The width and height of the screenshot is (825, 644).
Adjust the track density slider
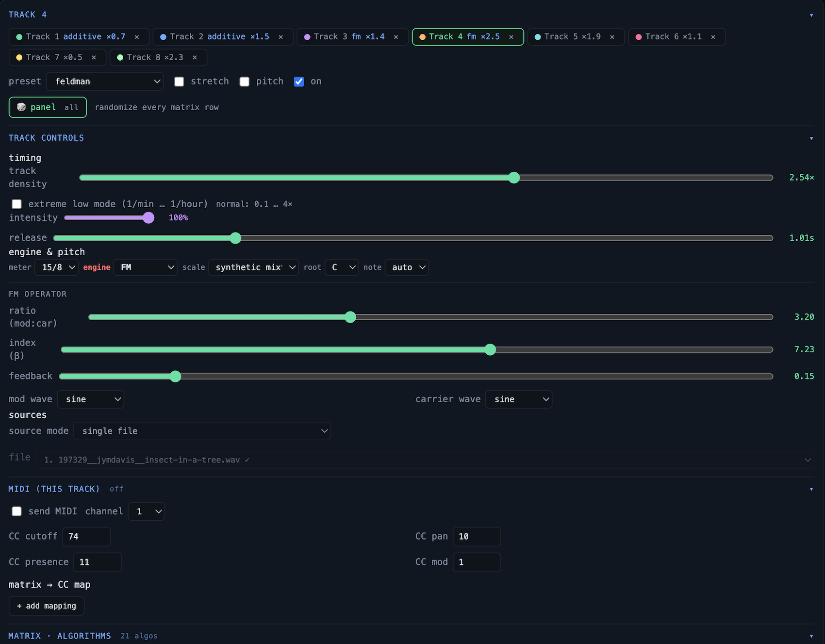tap(426, 178)
